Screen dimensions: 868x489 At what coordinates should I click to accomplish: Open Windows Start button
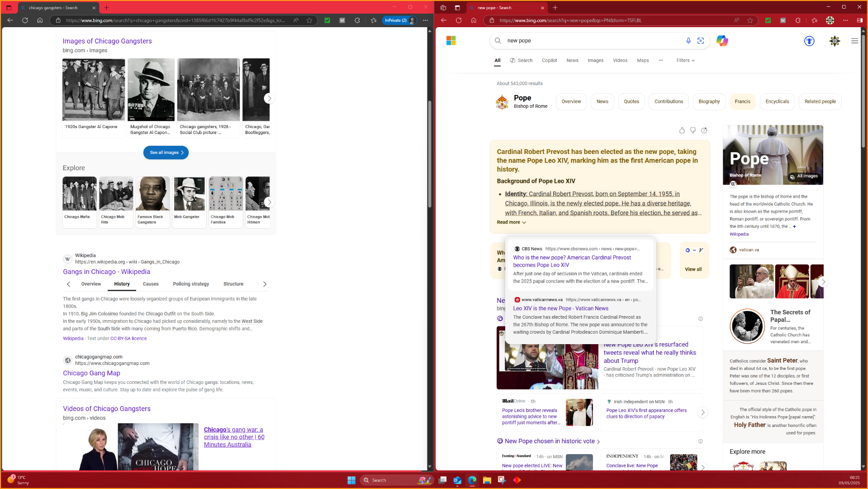351,480
